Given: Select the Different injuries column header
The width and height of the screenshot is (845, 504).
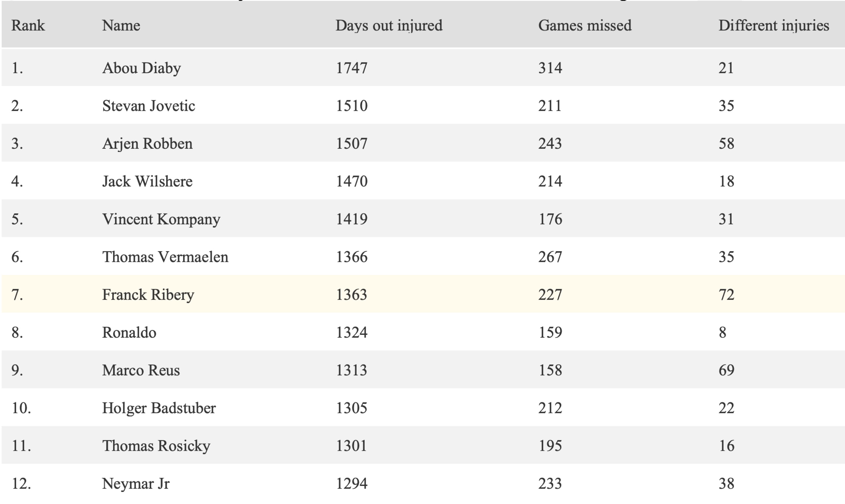Looking at the screenshot, I should coord(774,26).
